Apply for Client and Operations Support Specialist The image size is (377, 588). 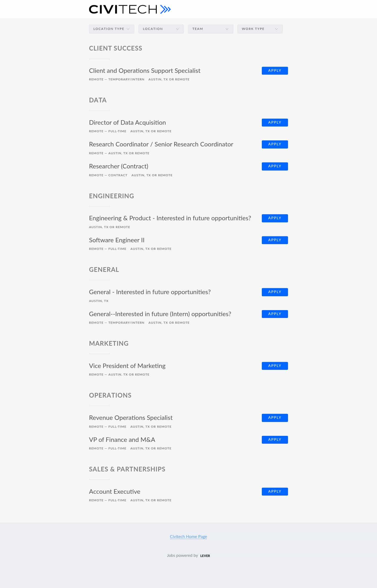click(275, 71)
